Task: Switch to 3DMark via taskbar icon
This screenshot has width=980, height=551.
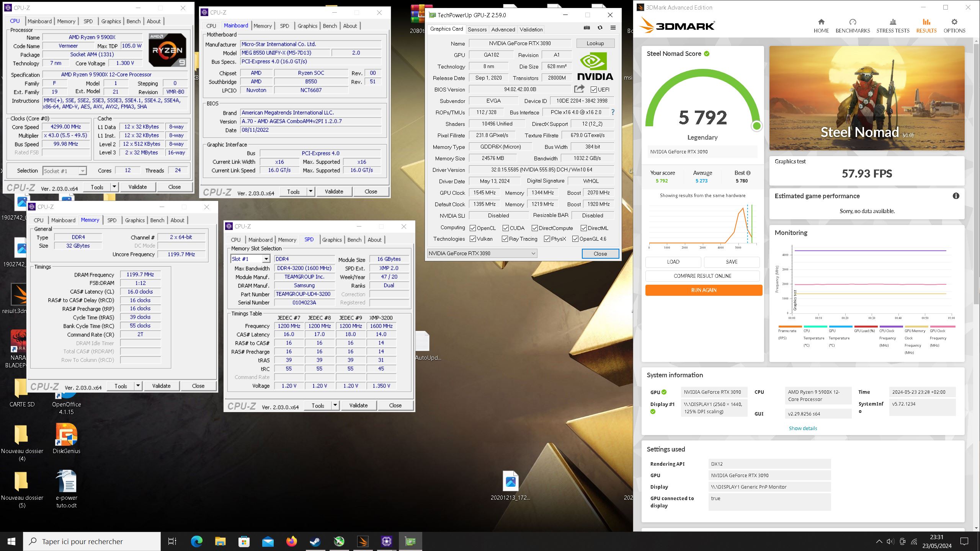Action: pos(363,541)
